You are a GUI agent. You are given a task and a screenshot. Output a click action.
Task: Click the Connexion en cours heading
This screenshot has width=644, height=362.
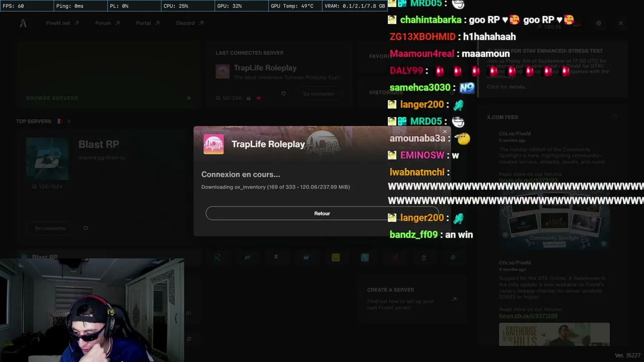tap(240, 174)
